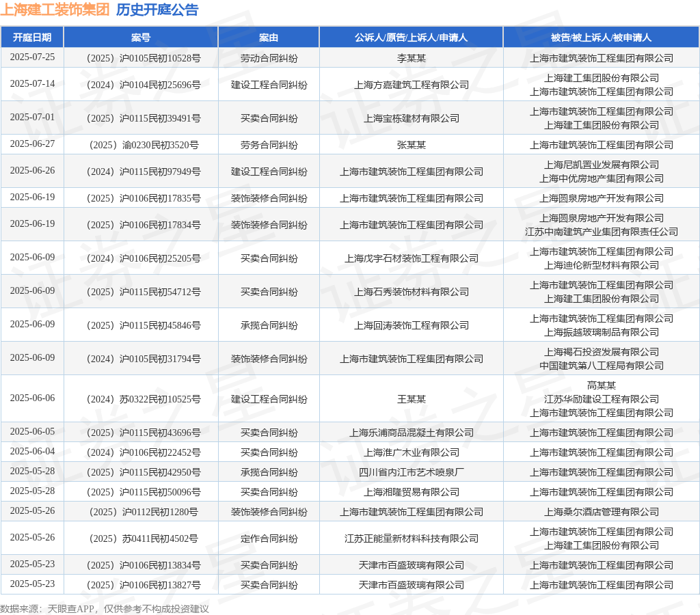Viewport: 700px width, 615px height.
Task: Click case number 沪0115民初42950号
Action: tap(144, 472)
